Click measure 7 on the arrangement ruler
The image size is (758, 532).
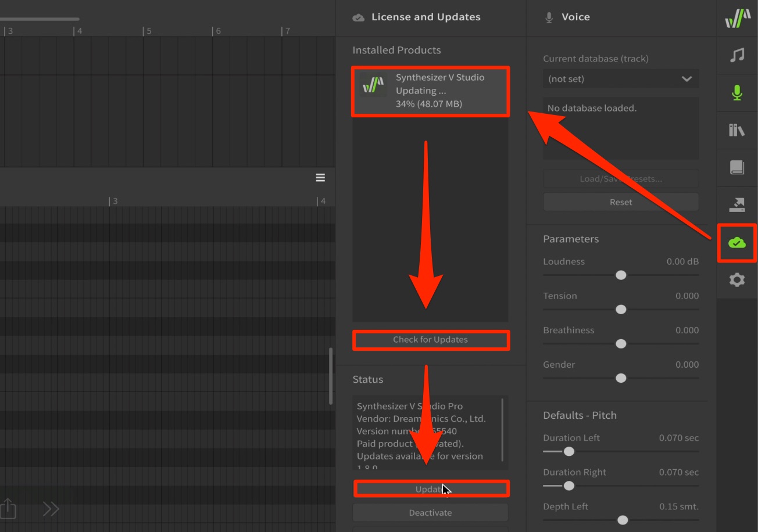pyautogui.click(x=286, y=31)
